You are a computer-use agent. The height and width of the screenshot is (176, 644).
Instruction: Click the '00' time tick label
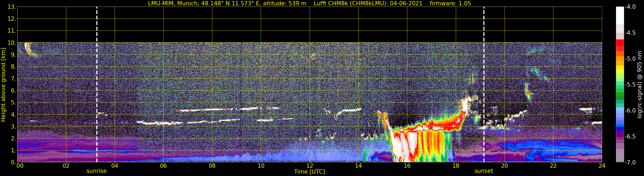pyautogui.click(x=20, y=166)
